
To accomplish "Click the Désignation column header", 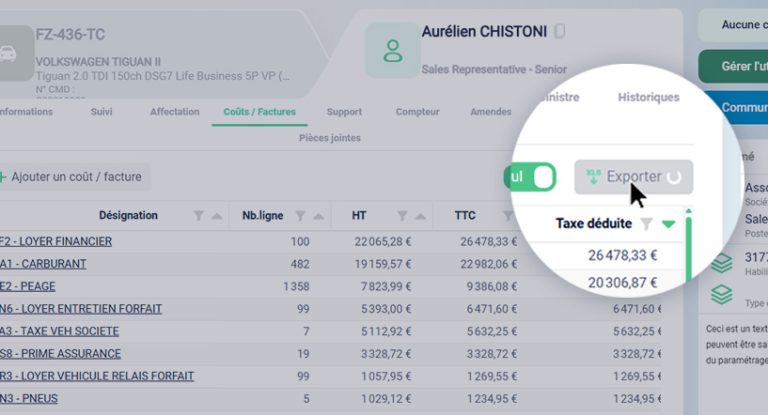I will pyautogui.click(x=128, y=216).
